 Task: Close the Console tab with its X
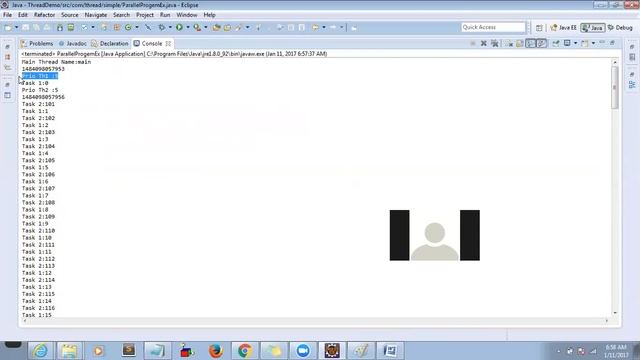point(168,43)
